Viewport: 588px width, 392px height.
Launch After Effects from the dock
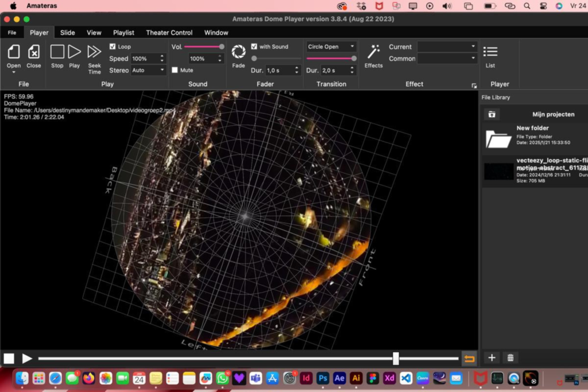[x=339, y=378]
